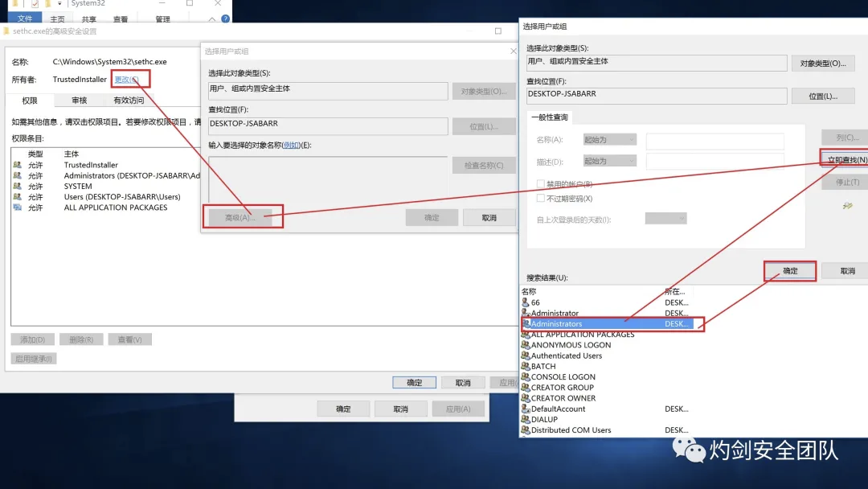868x489 pixels.
Task: Click the 名称(A) text field
Action: [x=714, y=142]
